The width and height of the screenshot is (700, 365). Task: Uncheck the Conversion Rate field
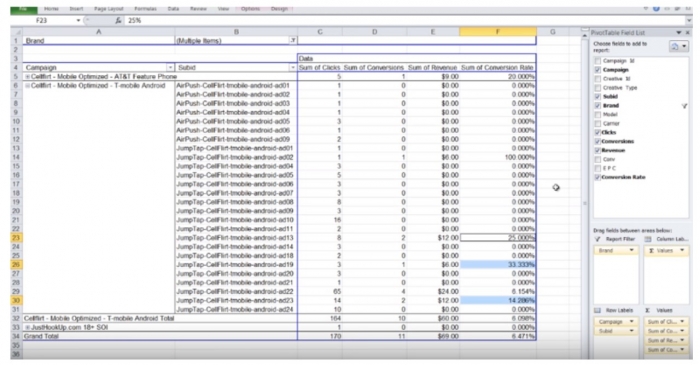(597, 177)
